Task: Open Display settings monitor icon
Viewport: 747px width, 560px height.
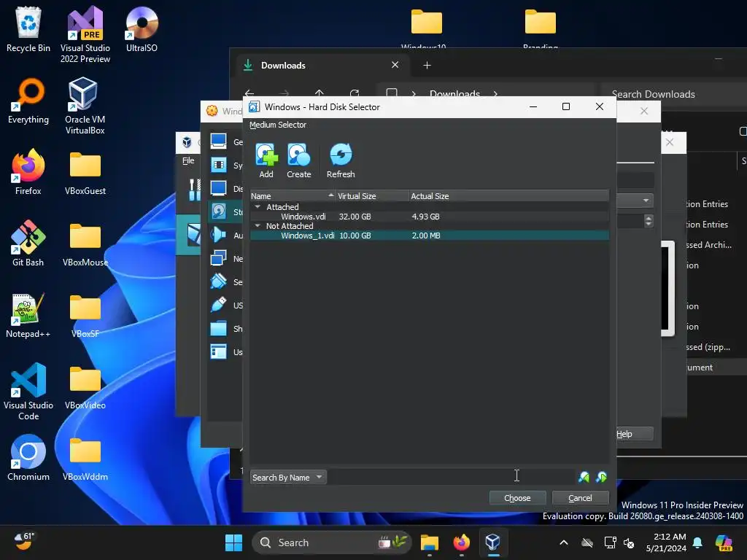Action: click(219, 188)
